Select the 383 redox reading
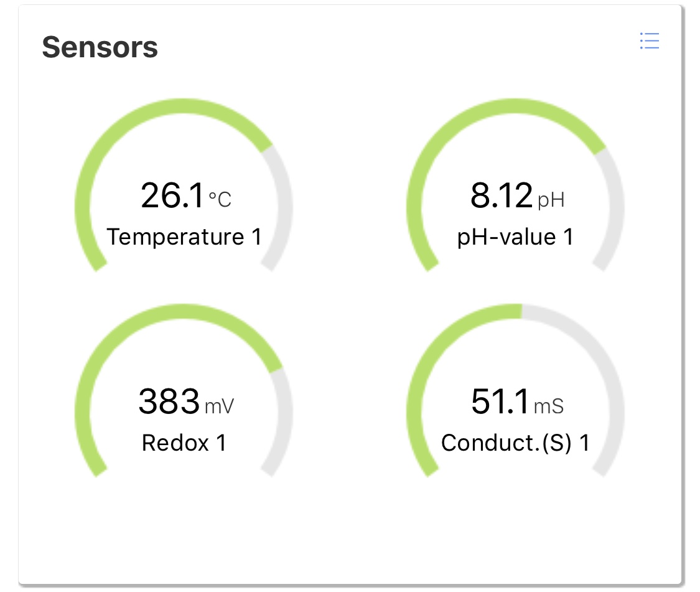This screenshot has width=700, height=592. [169, 402]
